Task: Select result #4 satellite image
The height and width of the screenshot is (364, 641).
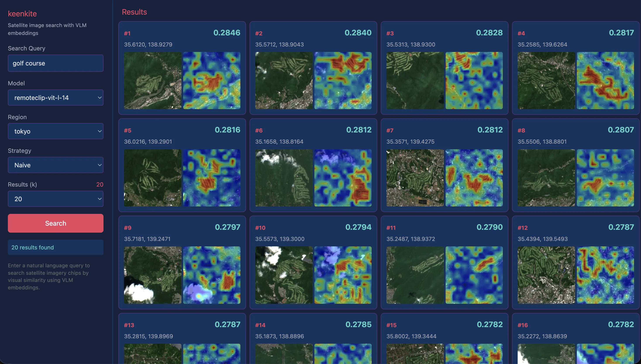Action: (x=546, y=81)
